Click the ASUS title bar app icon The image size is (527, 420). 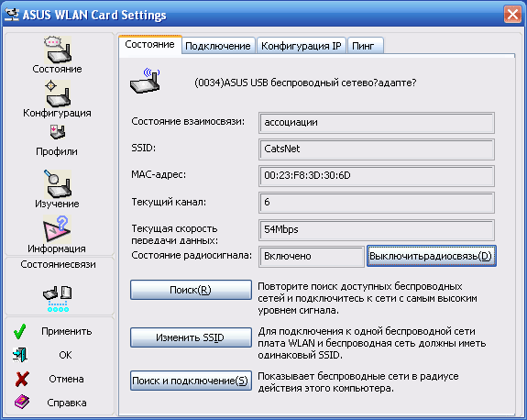12,15
